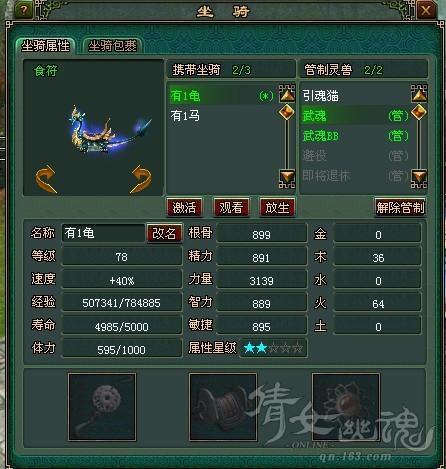Image resolution: width=446 pixels, height=469 pixels.
Task: Select the middle saddle equipment slot
Action: [x=223, y=407]
